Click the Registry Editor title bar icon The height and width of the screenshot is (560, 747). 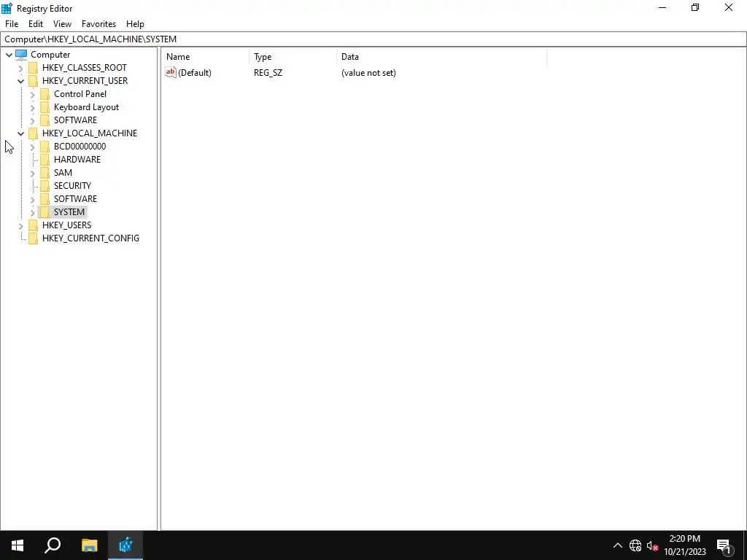(7, 8)
